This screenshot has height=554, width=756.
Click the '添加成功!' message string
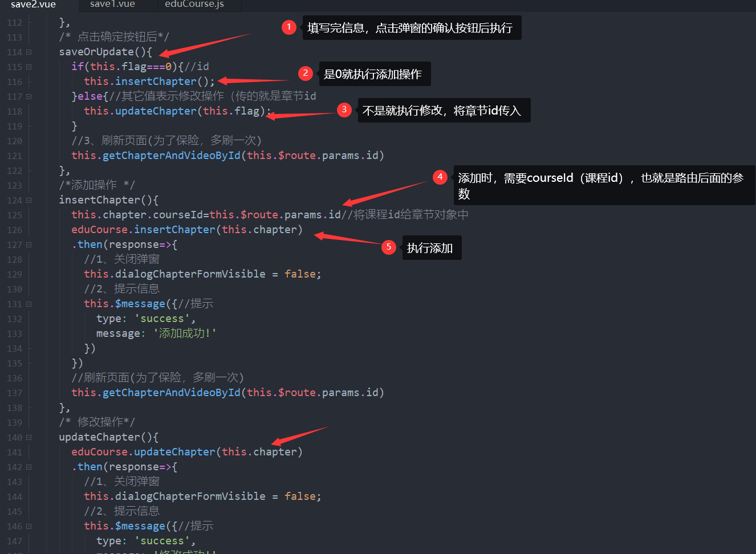tap(185, 333)
